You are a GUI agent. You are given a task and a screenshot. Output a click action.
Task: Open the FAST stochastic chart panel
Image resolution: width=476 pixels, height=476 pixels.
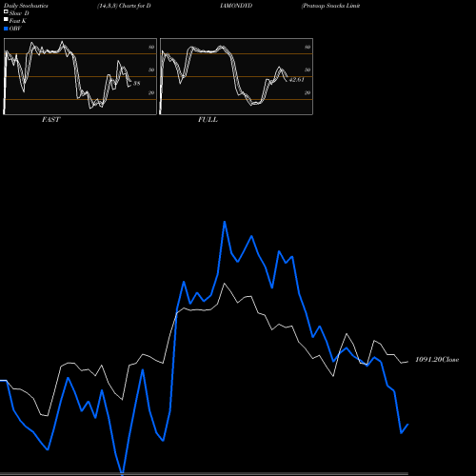pos(80,76)
